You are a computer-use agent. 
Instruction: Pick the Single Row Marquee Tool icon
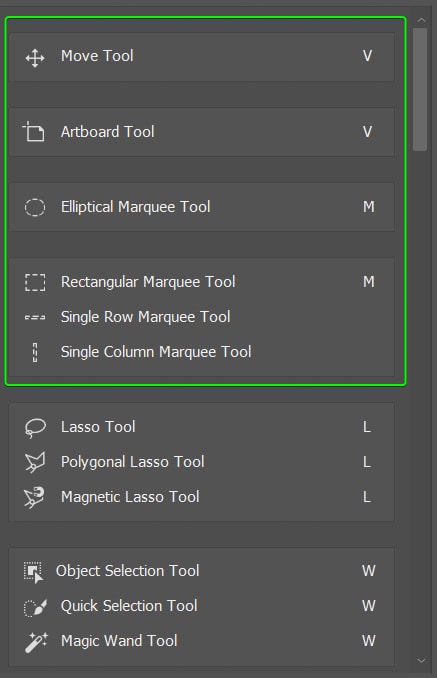click(35, 317)
